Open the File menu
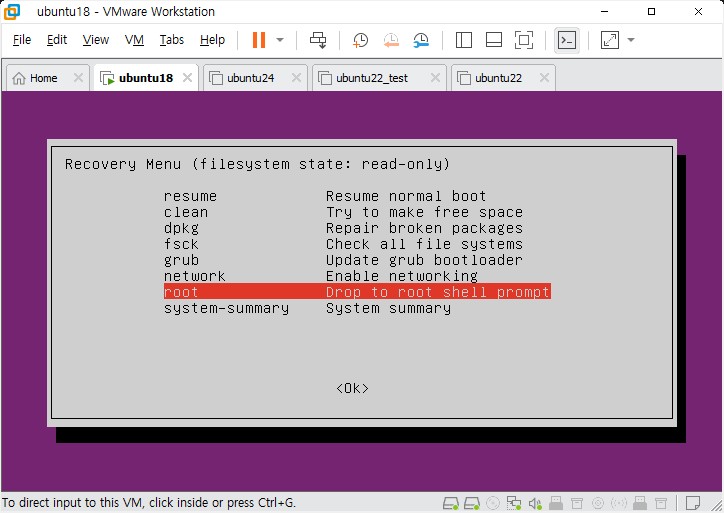This screenshot has width=724, height=513. tap(22, 40)
